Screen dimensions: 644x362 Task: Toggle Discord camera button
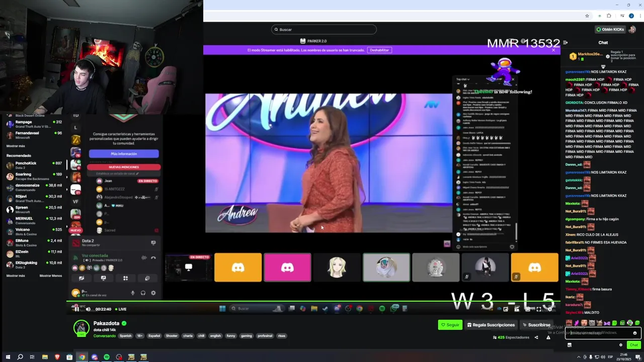coord(82,278)
